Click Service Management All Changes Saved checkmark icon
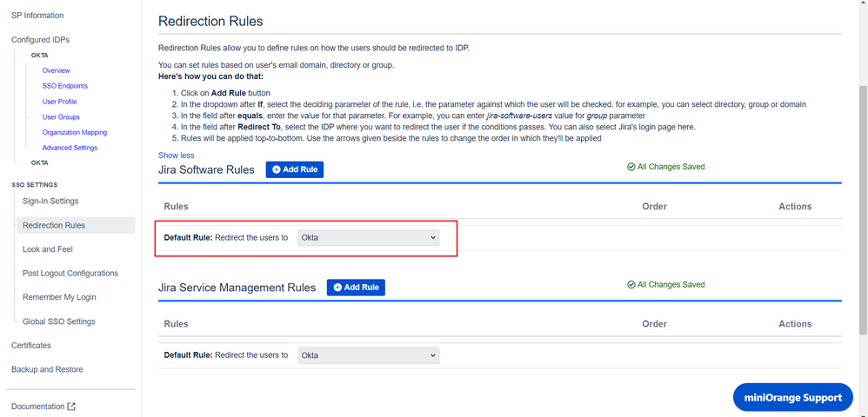 point(631,285)
